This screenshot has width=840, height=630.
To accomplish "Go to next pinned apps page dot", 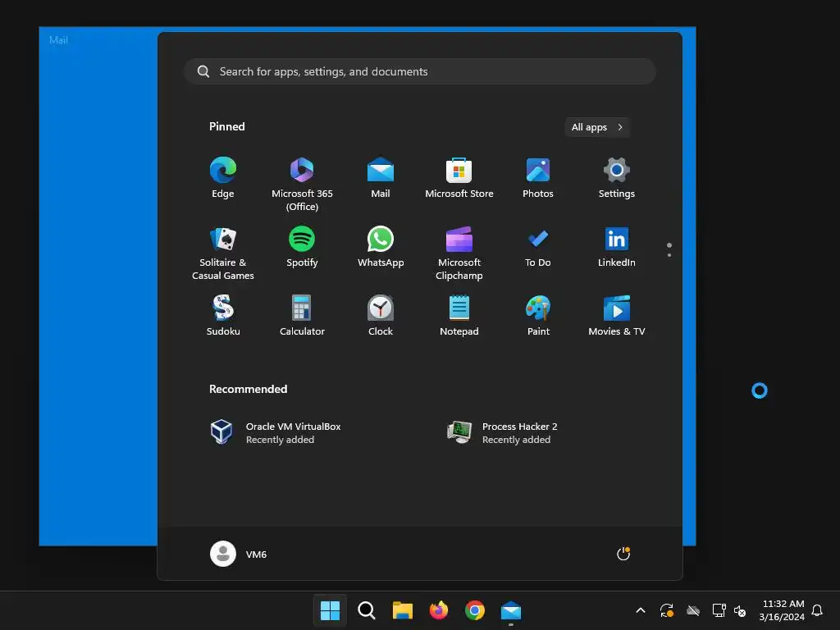I will 669,255.
